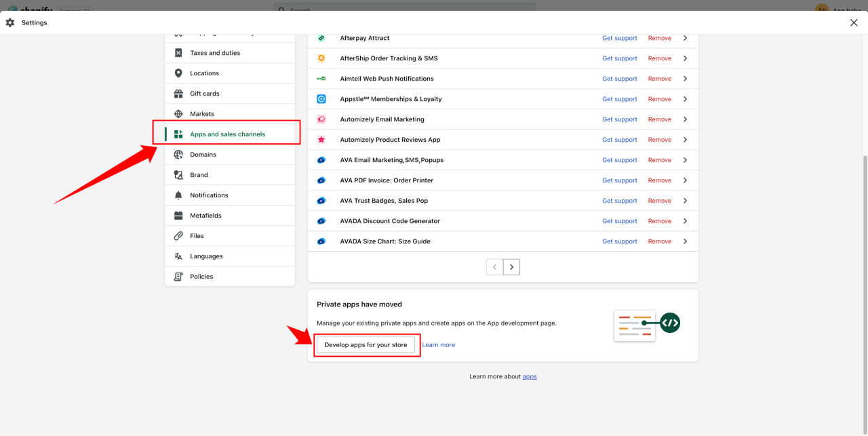Expand the Automizely Email Marketing row chevron
Viewport: 868px width, 436px height.
(685, 119)
